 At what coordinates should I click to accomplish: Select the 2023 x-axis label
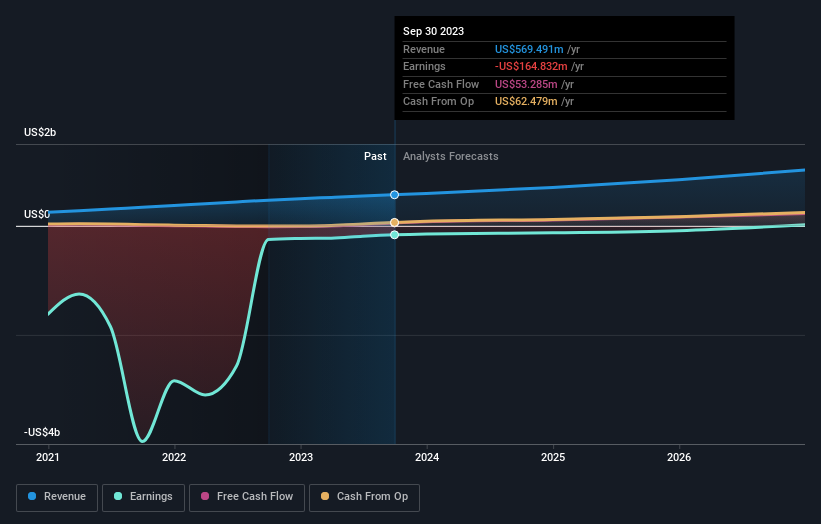pyautogui.click(x=301, y=457)
